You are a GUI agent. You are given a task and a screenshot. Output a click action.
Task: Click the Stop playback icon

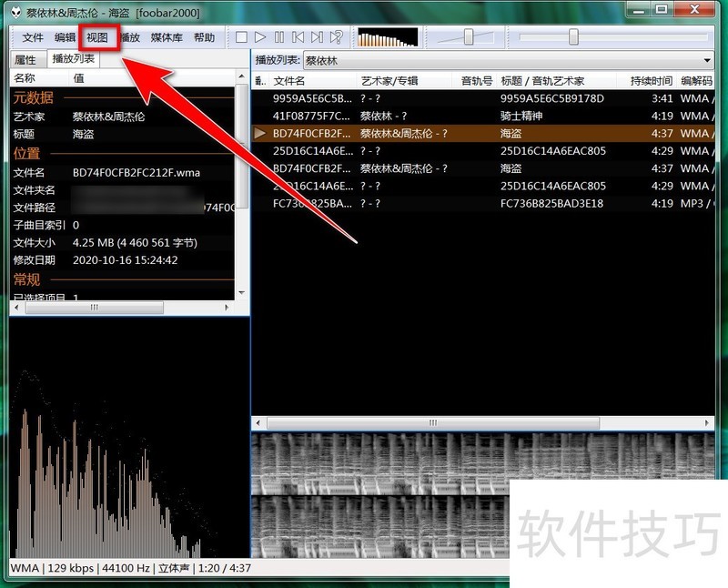coord(240,37)
